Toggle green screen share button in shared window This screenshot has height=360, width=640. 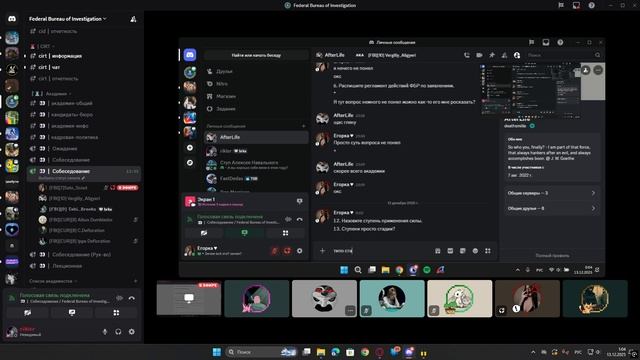[244, 233]
